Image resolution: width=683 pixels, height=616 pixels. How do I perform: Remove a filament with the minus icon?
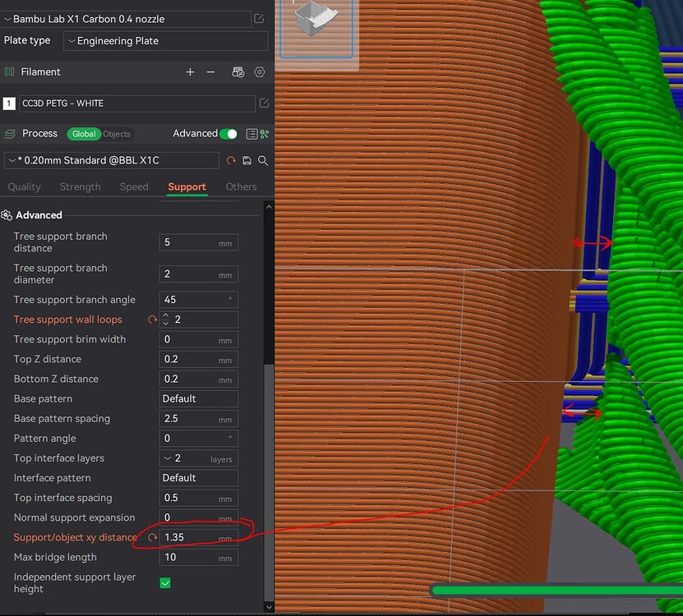[x=210, y=71]
